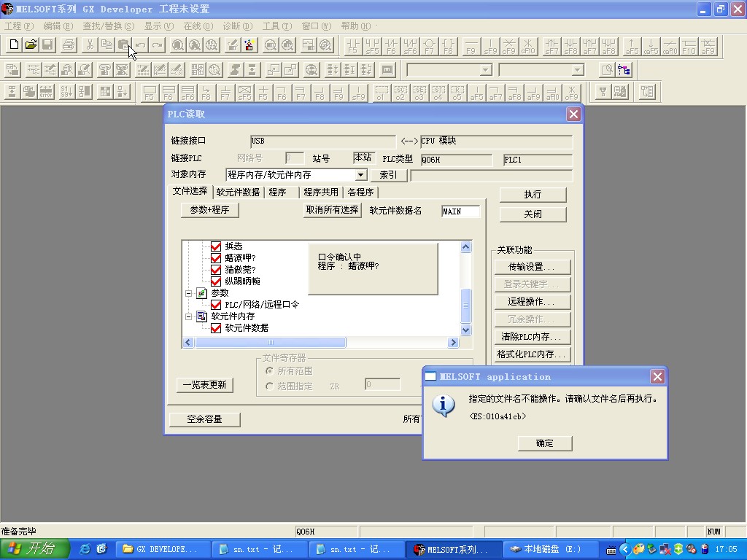Click the New project toolbar icon

13,45
